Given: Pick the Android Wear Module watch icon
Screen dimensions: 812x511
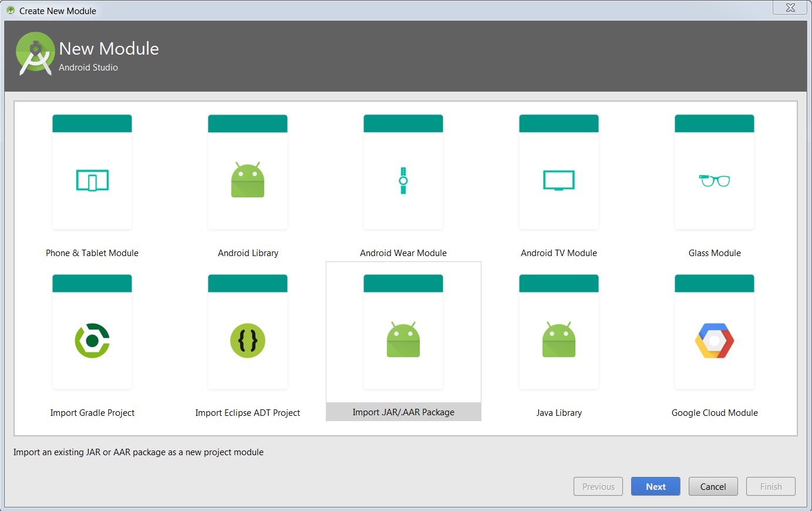Looking at the screenshot, I should (403, 180).
